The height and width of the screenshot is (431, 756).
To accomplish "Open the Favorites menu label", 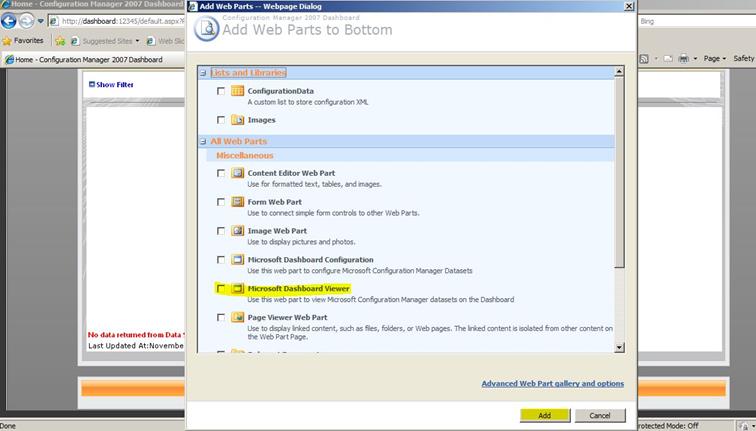I will (28, 41).
